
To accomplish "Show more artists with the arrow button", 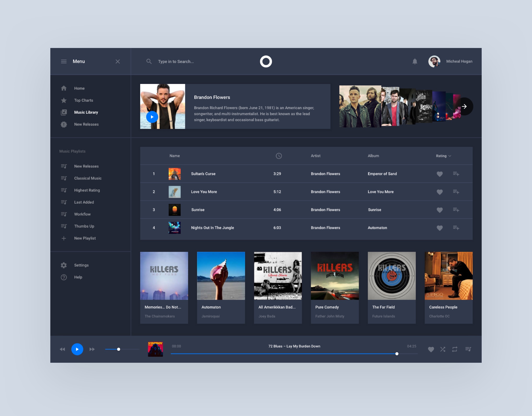I will tap(464, 106).
